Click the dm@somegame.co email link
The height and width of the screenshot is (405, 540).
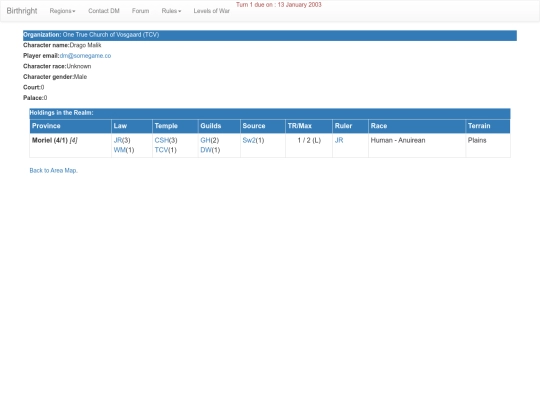[85, 55]
